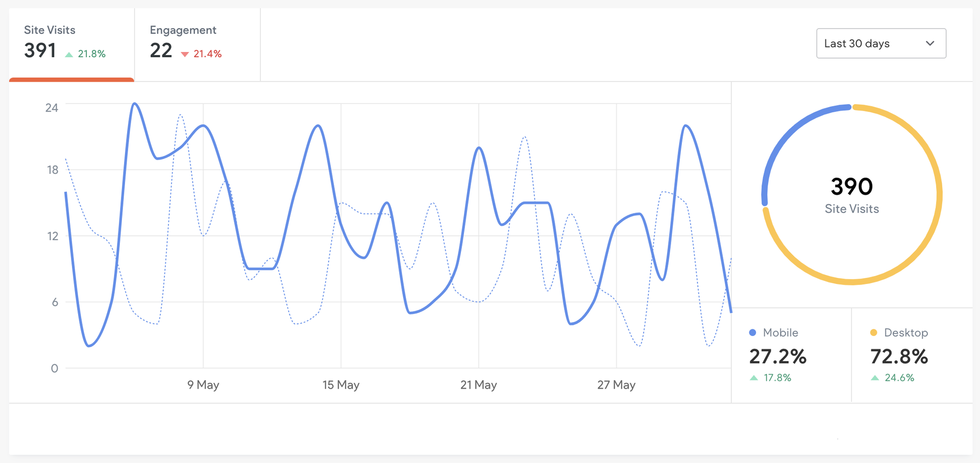Click the 21 May axis label

click(478, 385)
